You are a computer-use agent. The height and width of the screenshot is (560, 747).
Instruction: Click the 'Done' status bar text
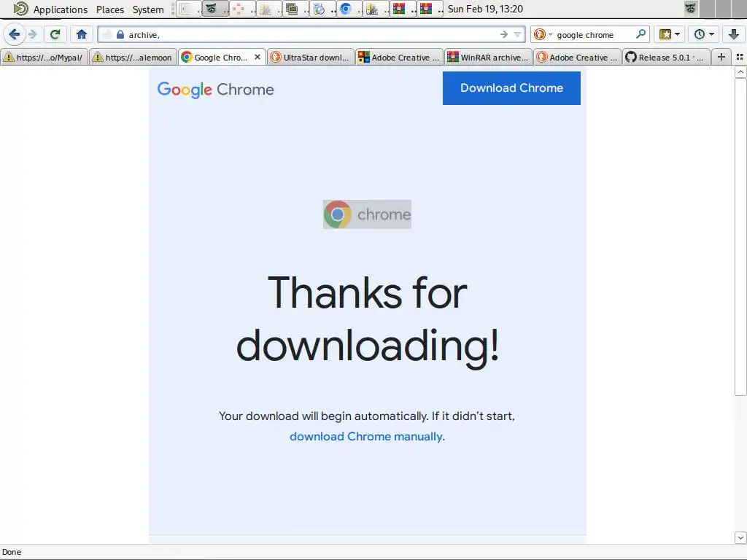(12, 553)
